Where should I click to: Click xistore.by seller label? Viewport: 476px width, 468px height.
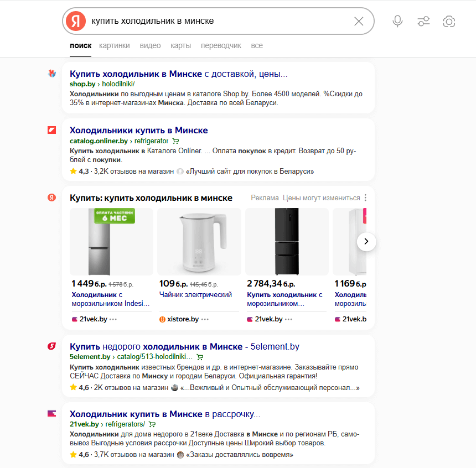click(183, 319)
